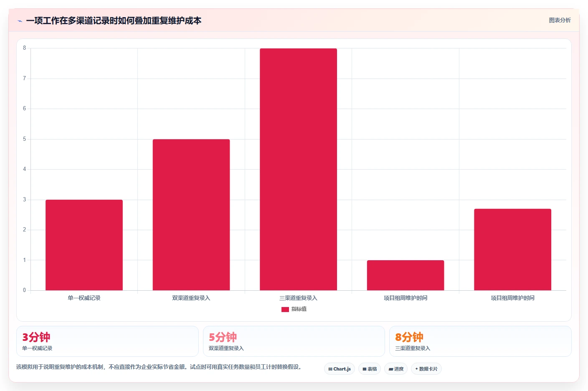Click the y-axis tick label 8
588x391 pixels.
point(24,48)
